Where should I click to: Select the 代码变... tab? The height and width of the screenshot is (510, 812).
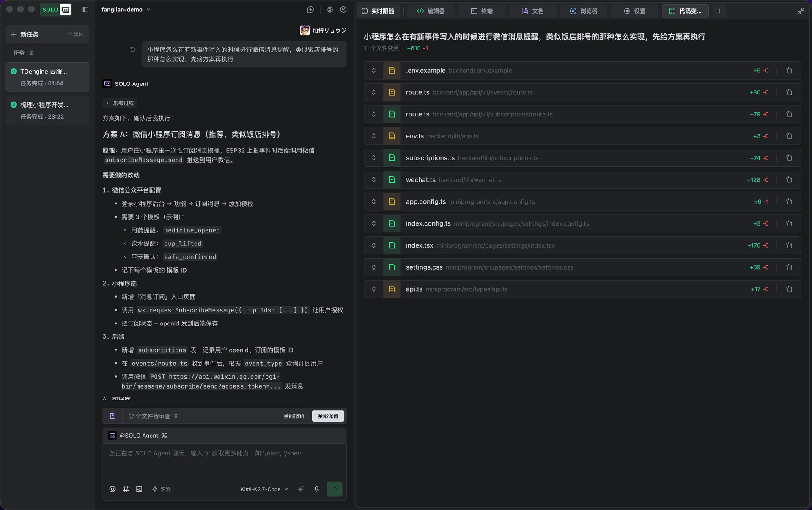(x=686, y=11)
